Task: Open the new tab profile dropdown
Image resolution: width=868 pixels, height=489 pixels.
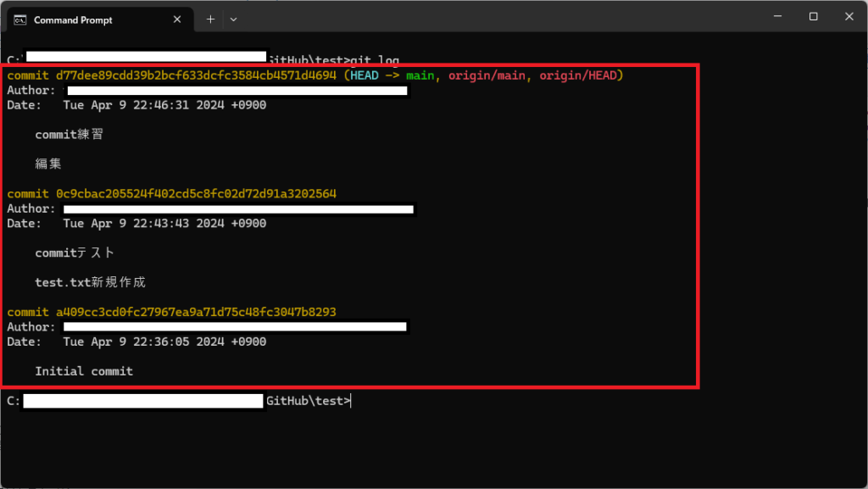Action: [x=234, y=19]
